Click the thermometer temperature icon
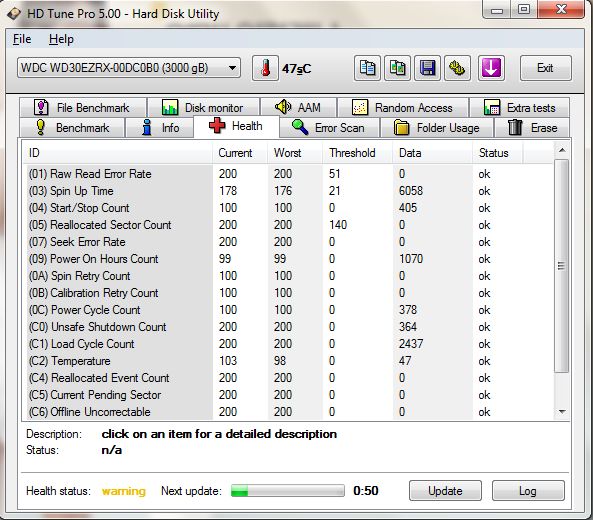 [x=265, y=68]
